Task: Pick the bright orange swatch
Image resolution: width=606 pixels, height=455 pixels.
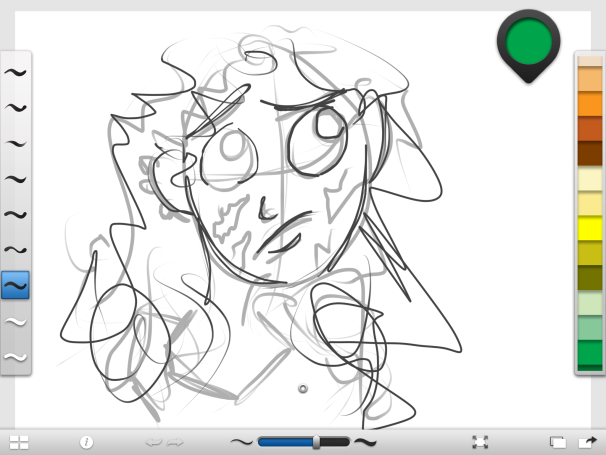Action: (590, 104)
